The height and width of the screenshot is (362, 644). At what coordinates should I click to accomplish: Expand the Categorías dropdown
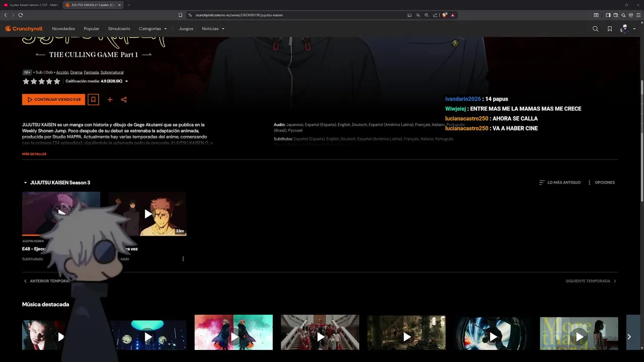[x=152, y=29]
